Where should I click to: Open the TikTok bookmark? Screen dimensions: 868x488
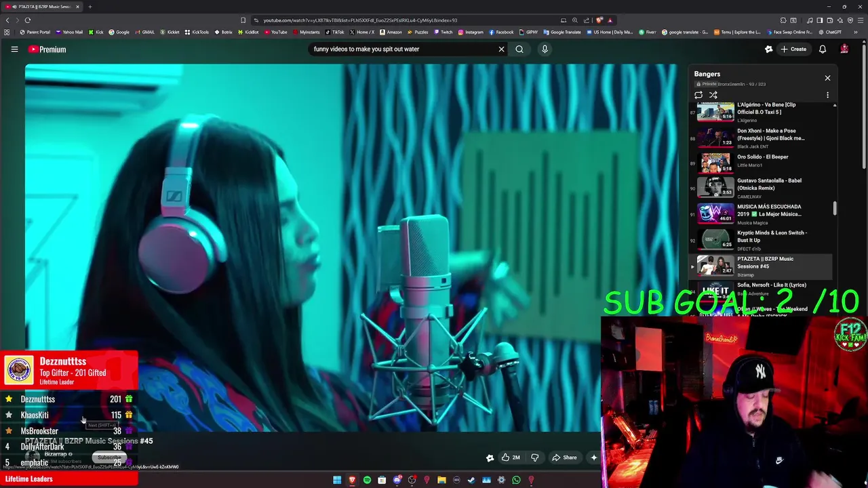(334, 32)
